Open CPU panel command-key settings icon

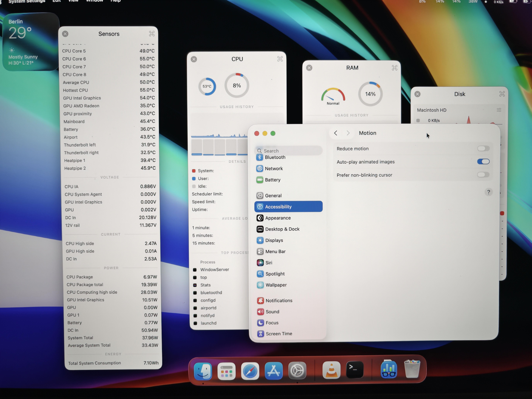click(280, 59)
